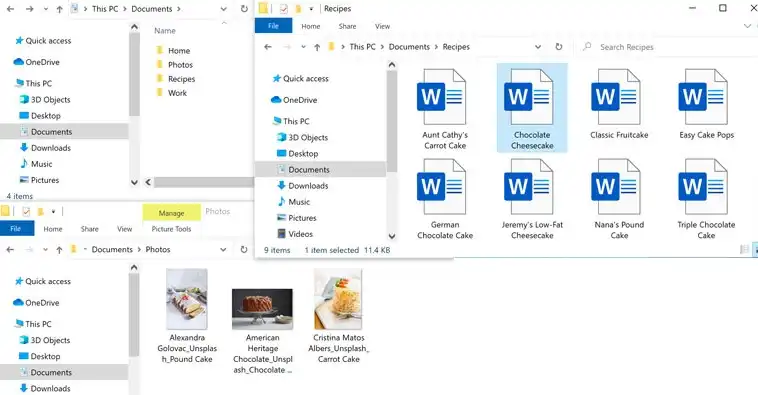Switch Recipes window to details view

[744, 249]
